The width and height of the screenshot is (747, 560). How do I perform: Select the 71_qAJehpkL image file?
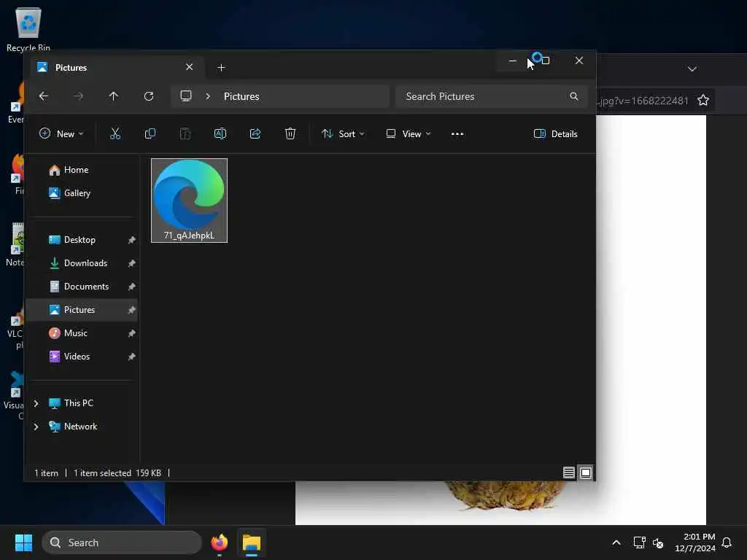(189, 201)
